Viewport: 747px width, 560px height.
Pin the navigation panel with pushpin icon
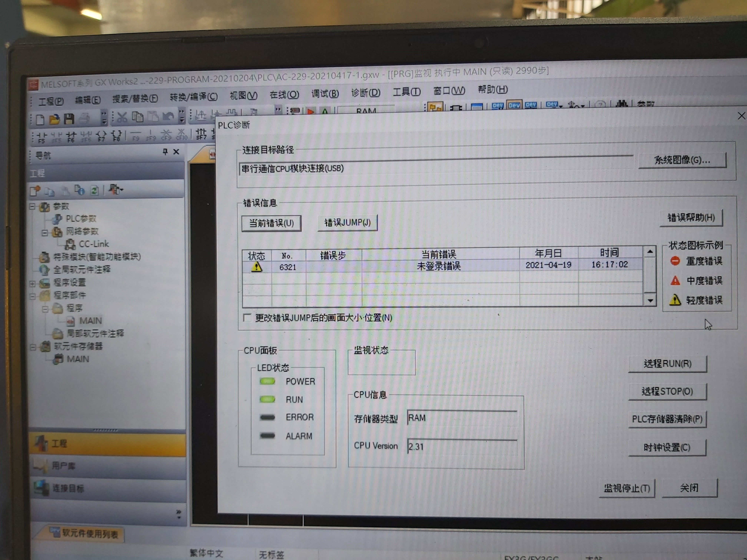coord(165,151)
